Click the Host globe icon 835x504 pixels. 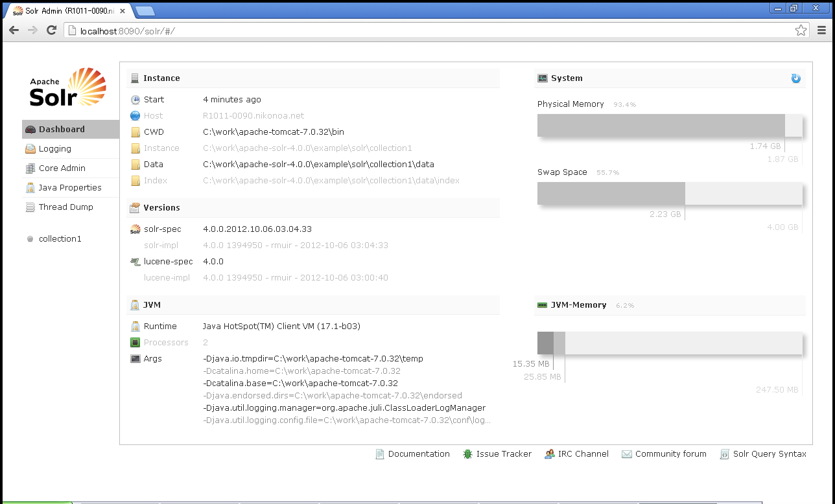[x=135, y=116]
